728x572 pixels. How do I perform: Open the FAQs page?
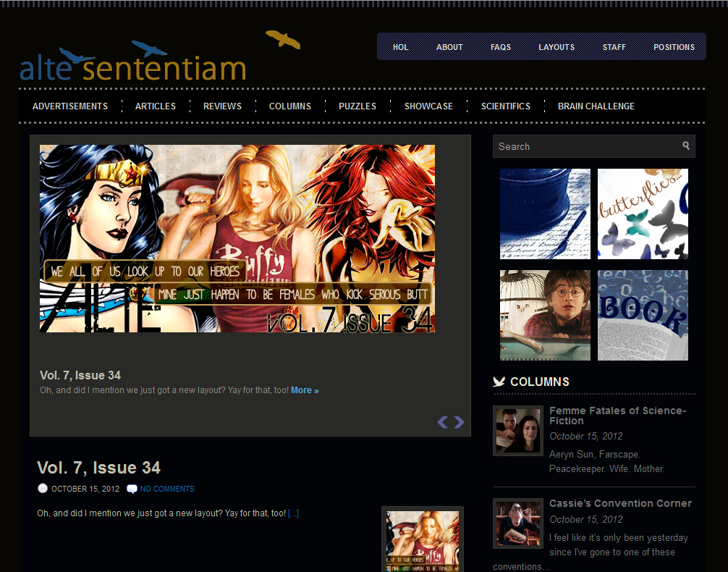[x=501, y=47]
